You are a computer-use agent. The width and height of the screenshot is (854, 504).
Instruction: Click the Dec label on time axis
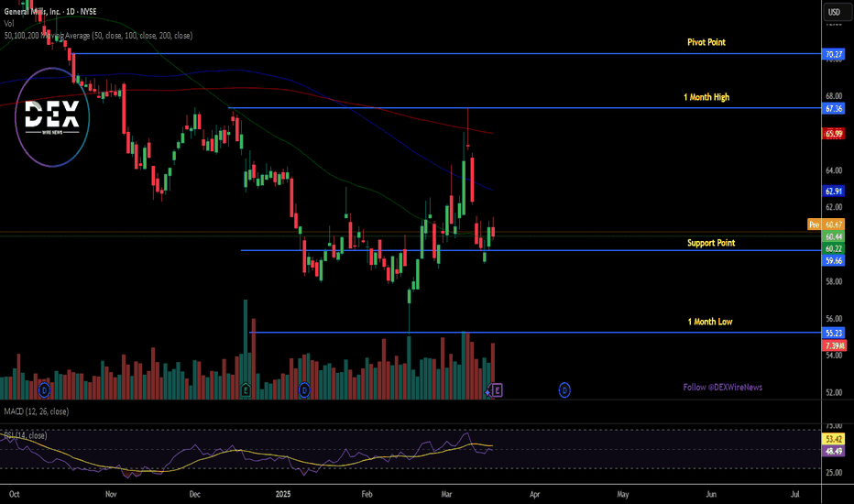point(194,494)
